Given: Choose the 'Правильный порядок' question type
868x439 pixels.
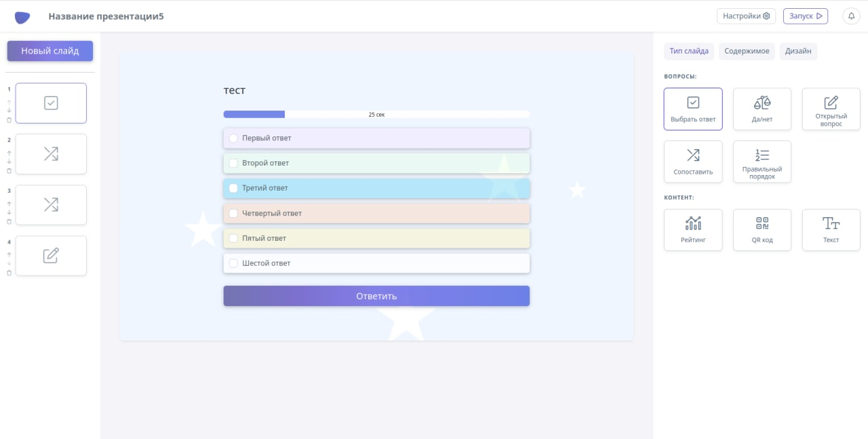Looking at the screenshot, I should pyautogui.click(x=762, y=161).
